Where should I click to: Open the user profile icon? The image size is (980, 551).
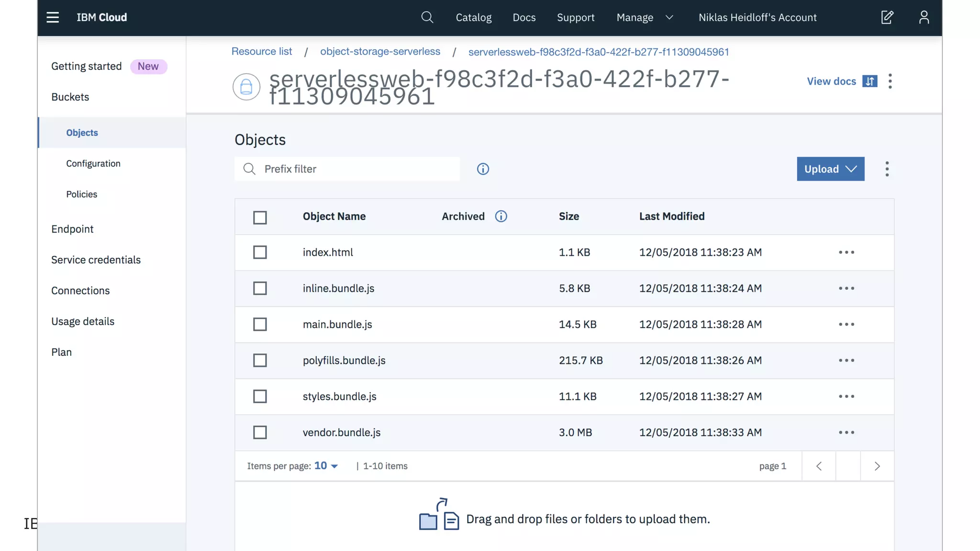point(924,18)
